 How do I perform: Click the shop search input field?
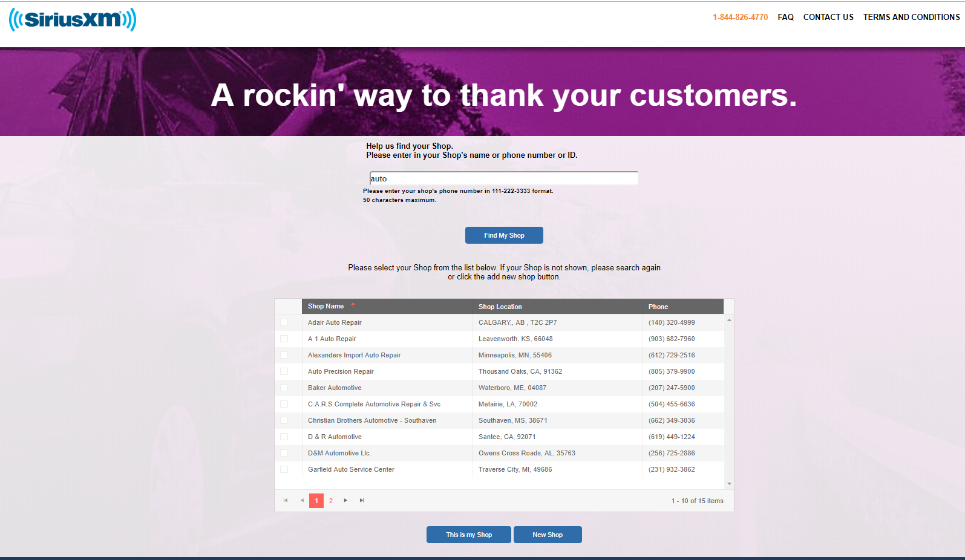tap(503, 178)
